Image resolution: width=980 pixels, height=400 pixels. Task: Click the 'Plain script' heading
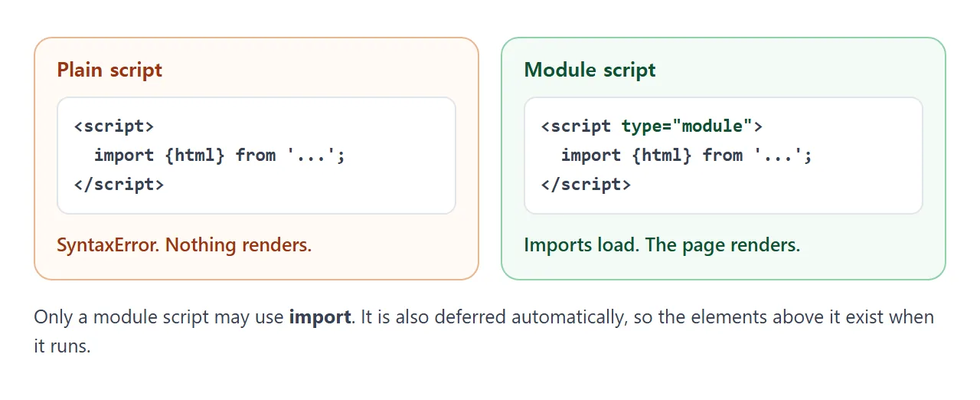[x=109, y=70]
